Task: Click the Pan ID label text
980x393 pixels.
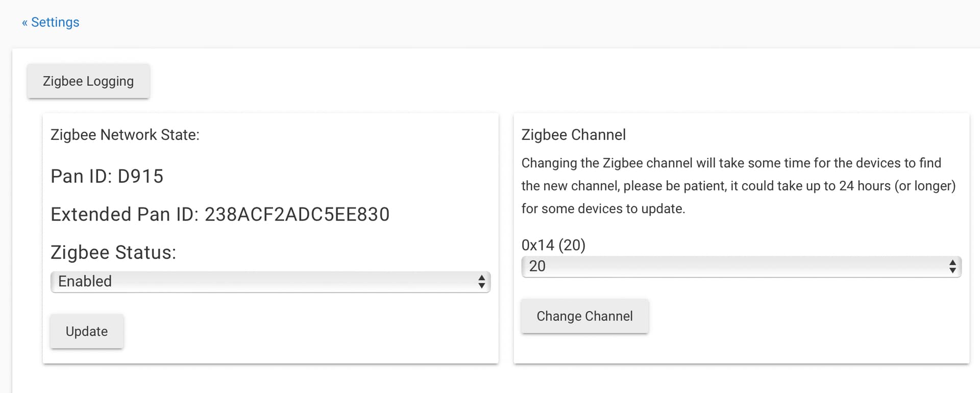Action: 82,177
